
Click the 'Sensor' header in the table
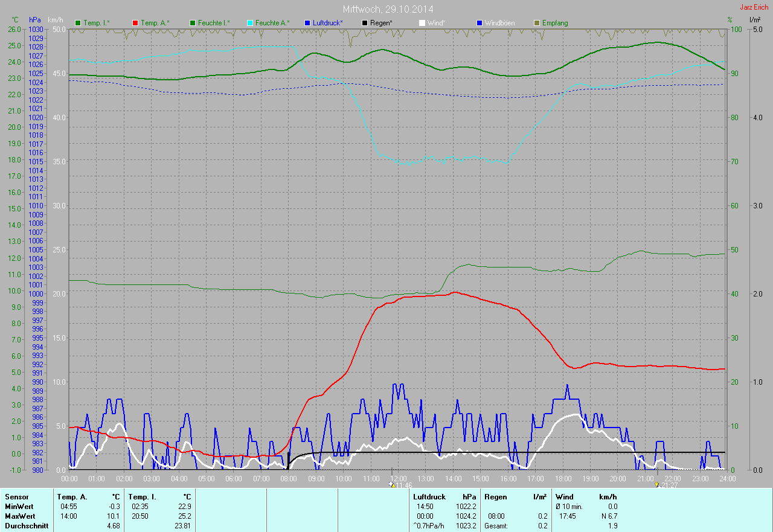tap(16, 497)
